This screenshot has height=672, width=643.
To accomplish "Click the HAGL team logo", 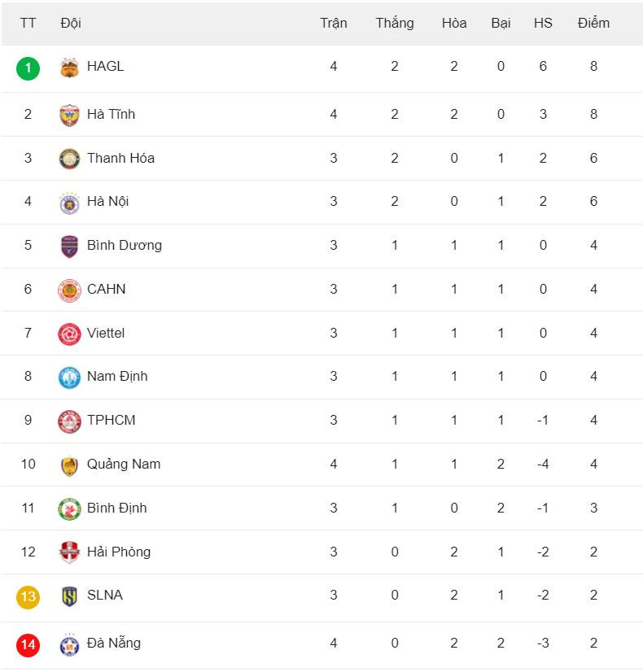I will pos(69,68).
